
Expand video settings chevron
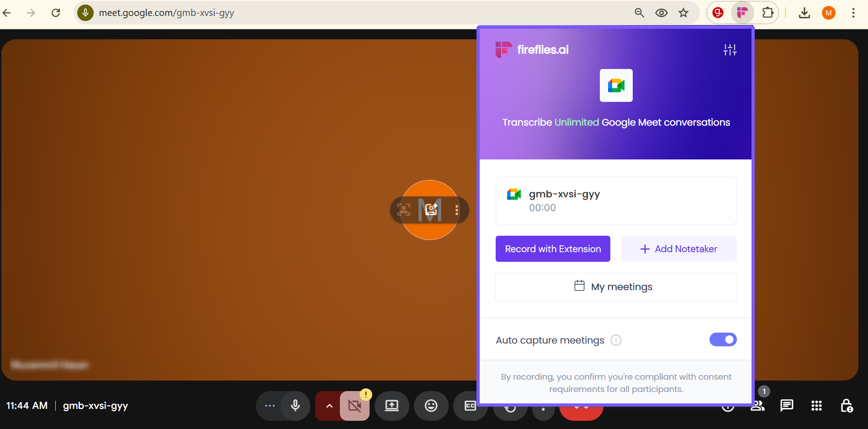click(329, 406)
